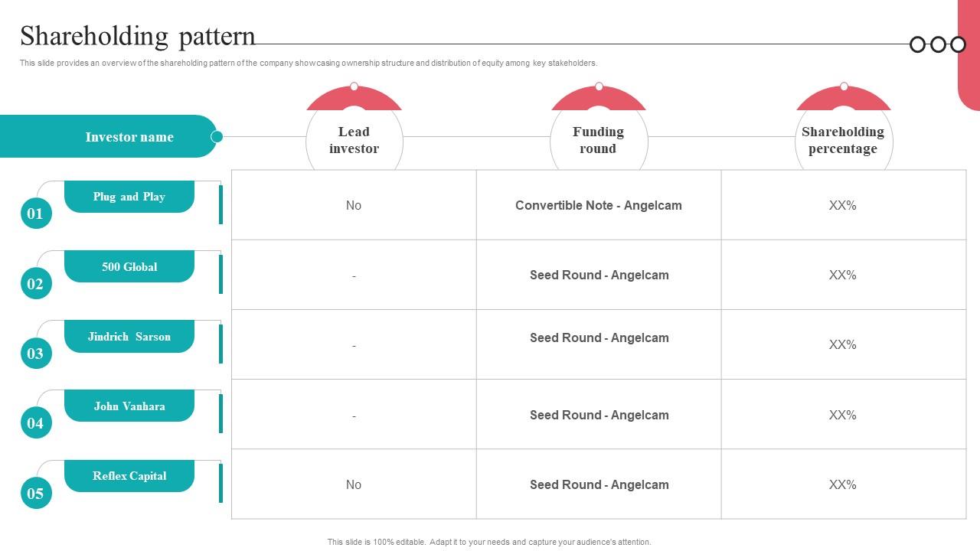Select the Plug and Play label
The image size is (980, 551).
click(129, 197)
